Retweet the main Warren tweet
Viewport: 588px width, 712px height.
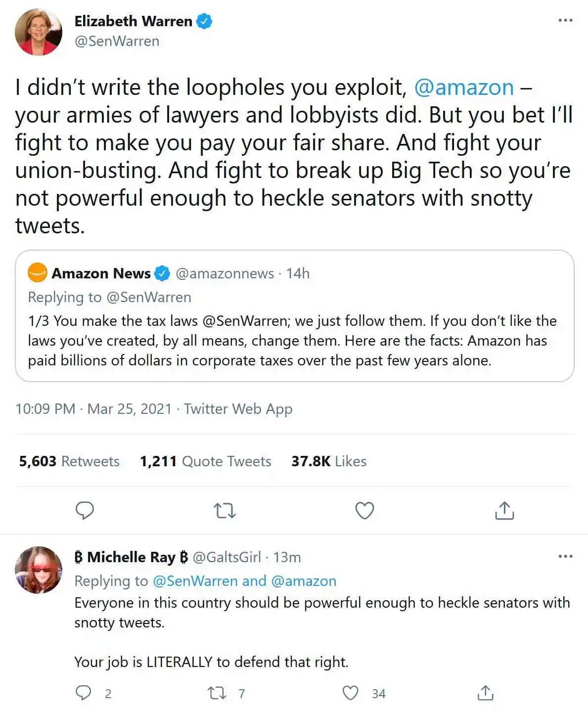pos(225,510)
